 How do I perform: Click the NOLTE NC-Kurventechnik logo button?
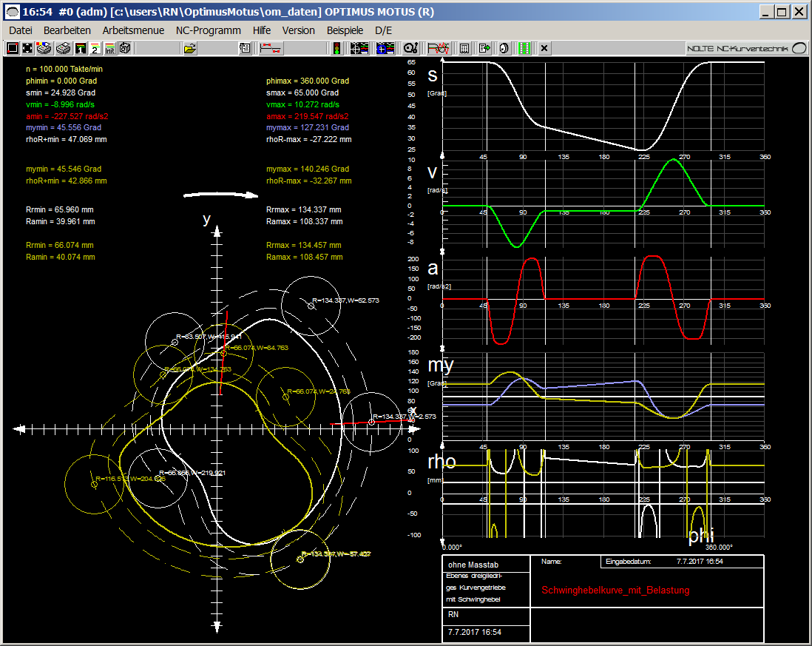click(747, 48)
